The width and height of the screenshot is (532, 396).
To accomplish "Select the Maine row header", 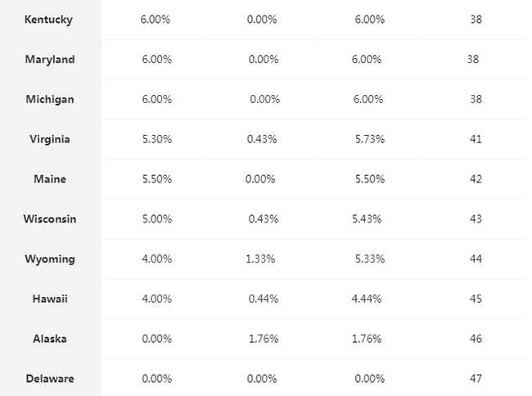I will click(50, 179).
